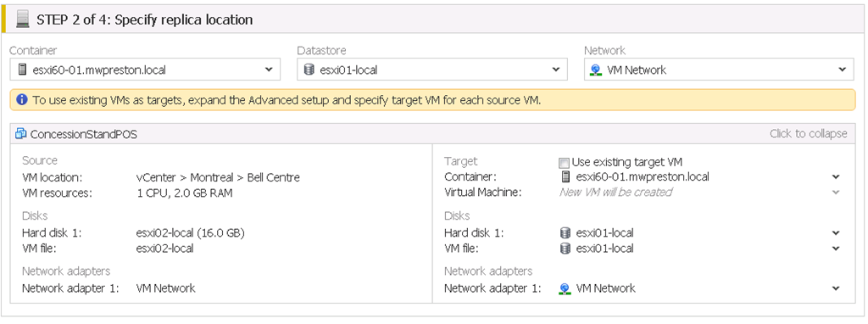868x324 pixels.
Task: Expand the Target Hard disk 1 dropdown arrow
Action: 836,233
